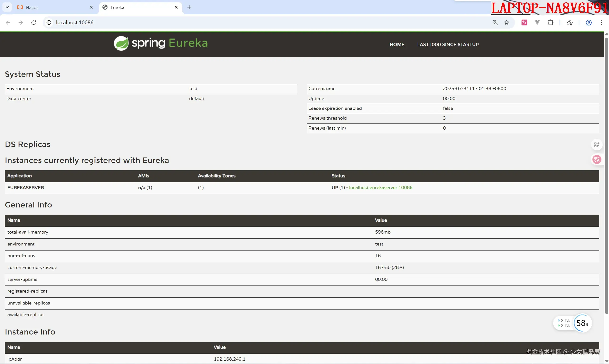Screen dimensions: 609x364
Task: Open the translate extension toolbar icon
Action: [x=524, y=23]
